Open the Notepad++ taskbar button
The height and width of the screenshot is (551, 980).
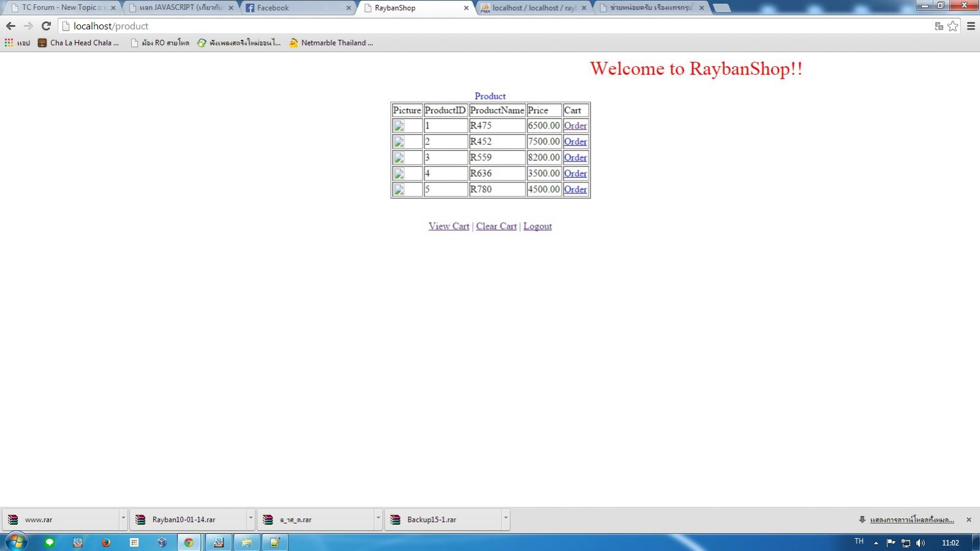[x=274, y=542]
